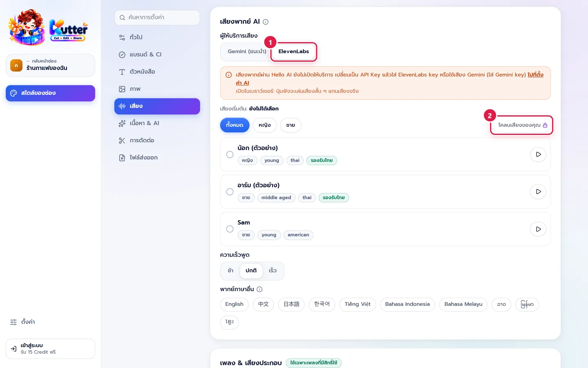Open the ทั่วไป settings section
This screenshot has height=368, width=588.
[x=157, y=37]
